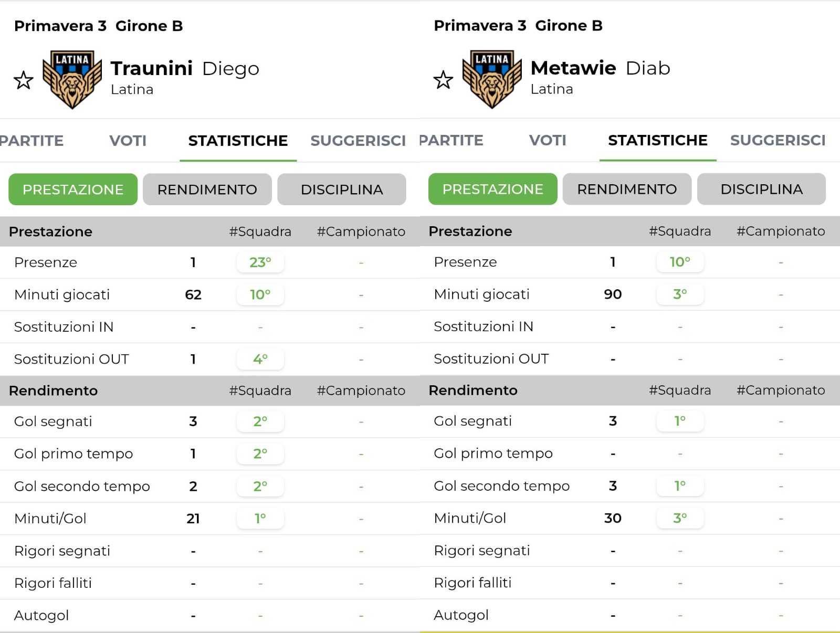Open Metawie's PARTITE tab
The image size is (840, 633).
451,140
